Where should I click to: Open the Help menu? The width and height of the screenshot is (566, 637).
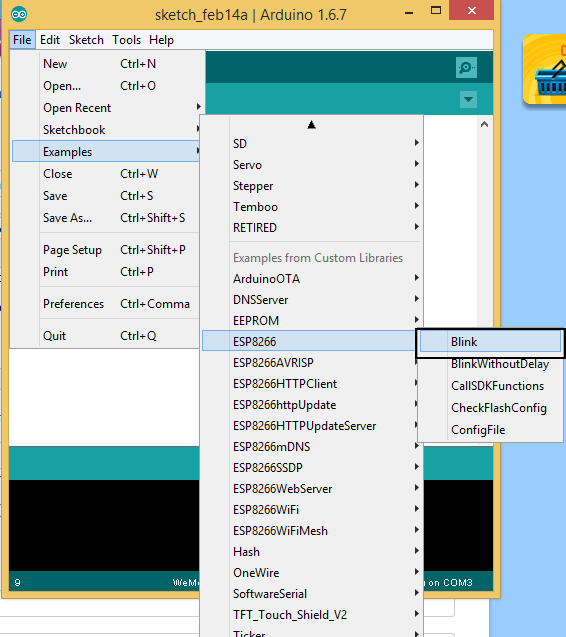161,40
